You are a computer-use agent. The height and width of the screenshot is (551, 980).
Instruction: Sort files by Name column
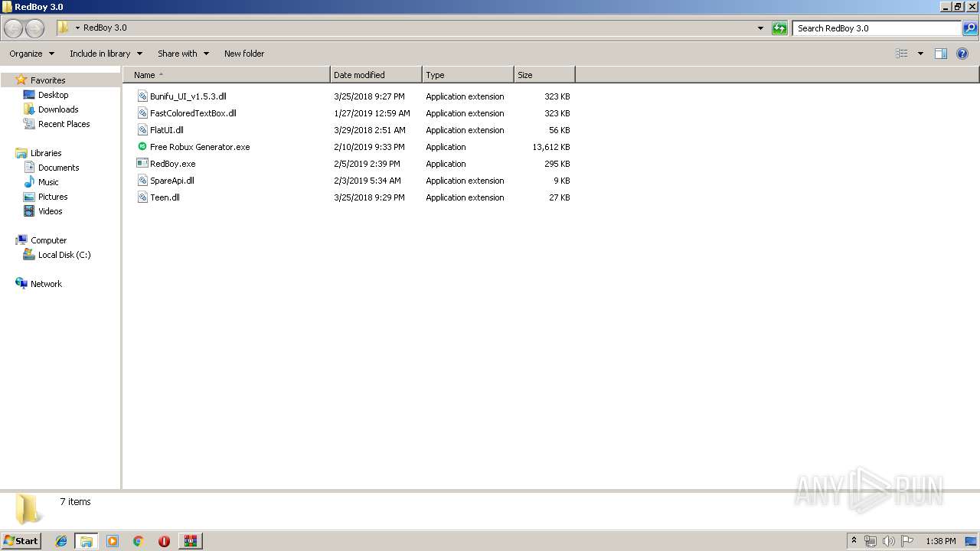tap(226, 75)
